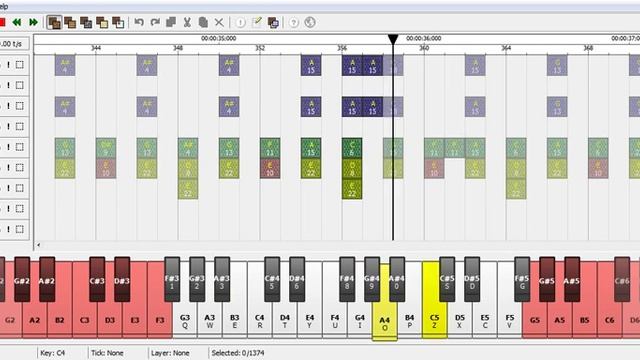This screenshot has height=360, width=640.
Task: Play the D#4 black piano key
Action: pyautogui.click(x=297, y=280)
